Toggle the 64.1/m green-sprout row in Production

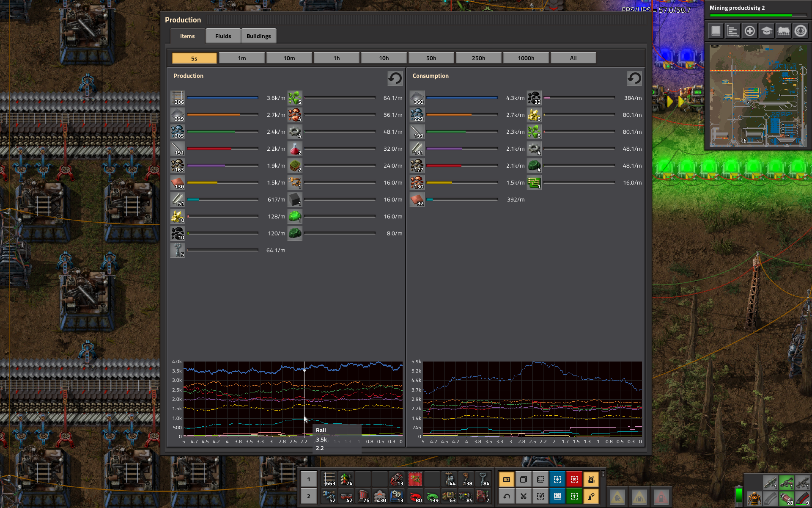coord(346,98)
